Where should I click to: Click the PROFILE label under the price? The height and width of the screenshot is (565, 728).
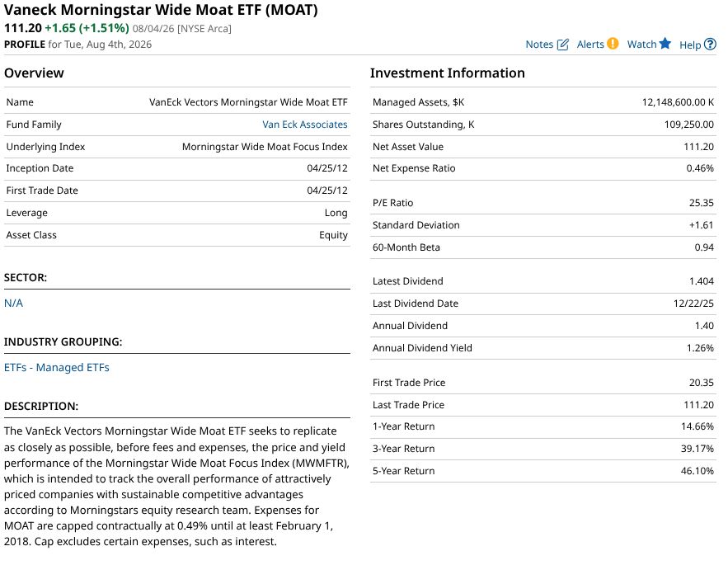point(25,45)
